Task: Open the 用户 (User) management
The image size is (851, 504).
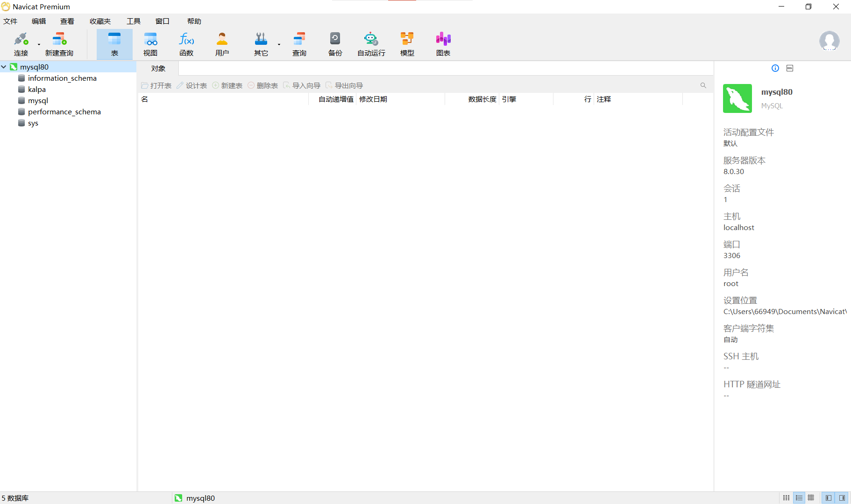Action: (x=222, y=44)
